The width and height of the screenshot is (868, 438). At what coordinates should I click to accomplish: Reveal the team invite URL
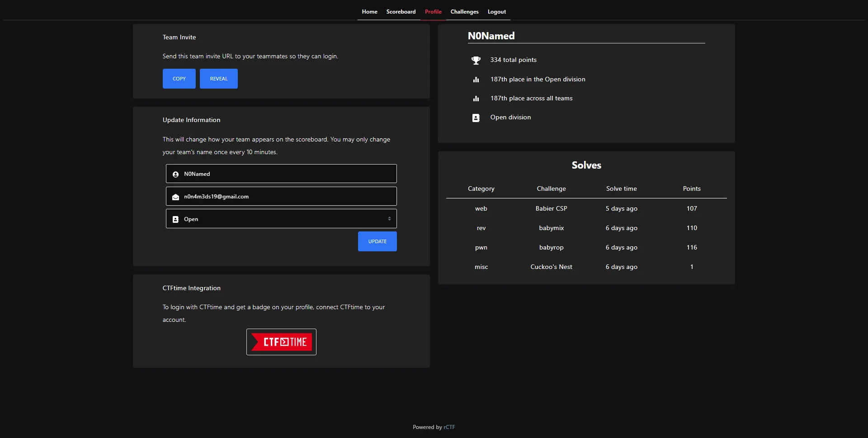(x=218, y=79)
